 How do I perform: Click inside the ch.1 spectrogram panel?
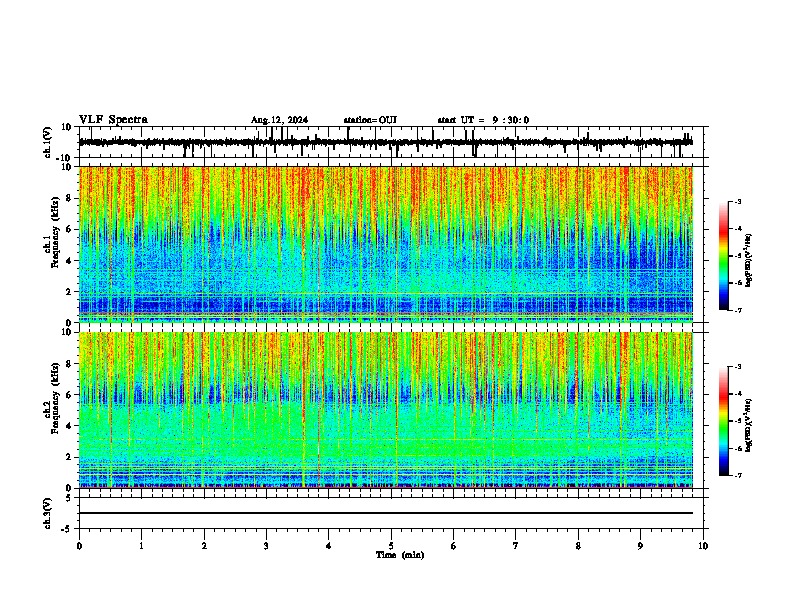pos(386,244)
